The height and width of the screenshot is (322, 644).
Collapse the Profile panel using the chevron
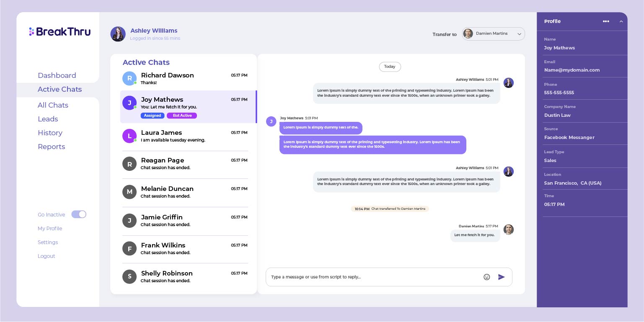click(621, 21)
